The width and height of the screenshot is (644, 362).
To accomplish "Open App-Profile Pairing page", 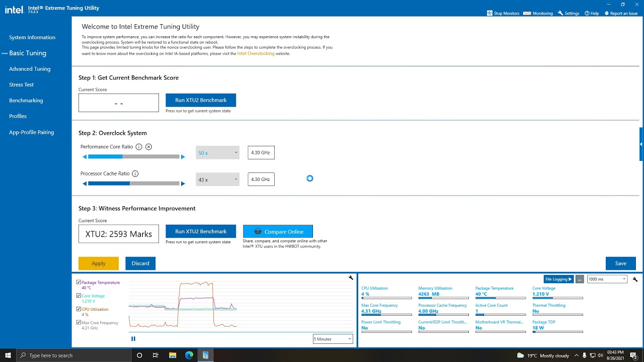I will click(x=31, y=132).
